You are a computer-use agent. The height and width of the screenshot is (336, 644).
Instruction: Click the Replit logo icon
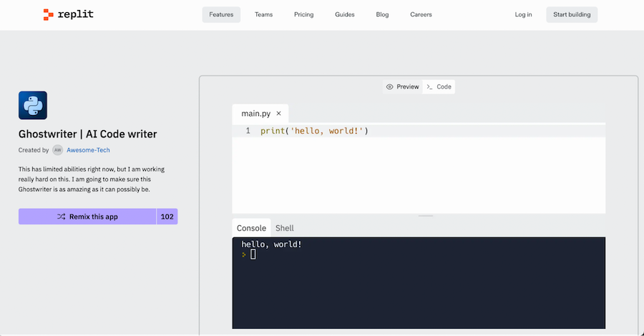(49, 14)
